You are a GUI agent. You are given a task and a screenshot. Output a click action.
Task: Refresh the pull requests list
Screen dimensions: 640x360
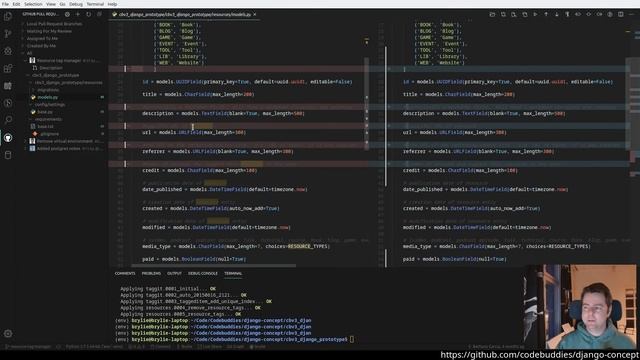[89, 14]
